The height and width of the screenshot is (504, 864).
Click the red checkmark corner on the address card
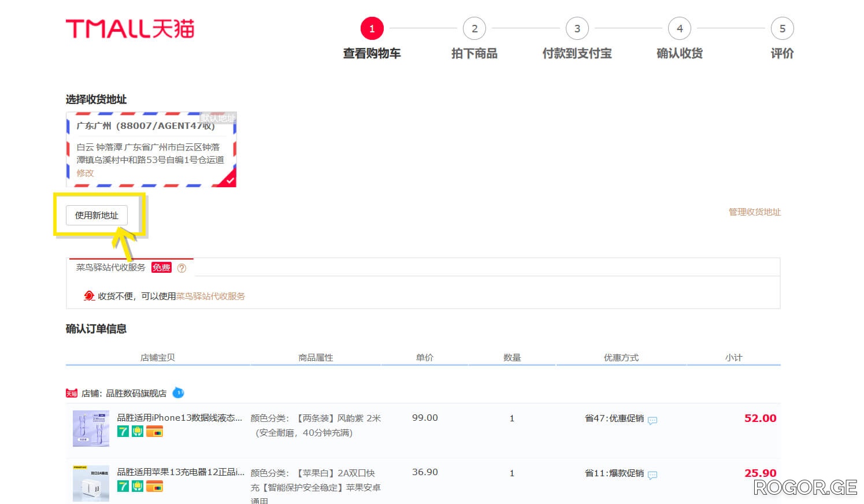(229, 180)
